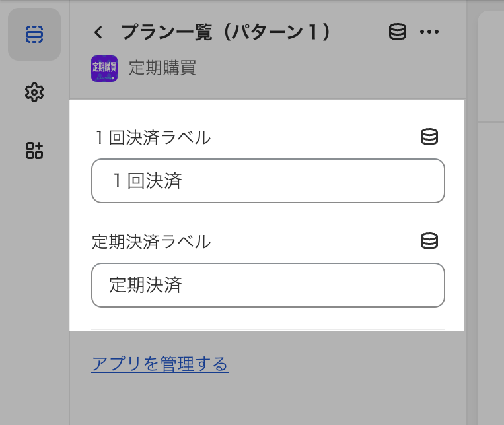This screenshot has width=504, height=425.
Task: Open the three-dot more actions menu
Action: coord(429,32)
